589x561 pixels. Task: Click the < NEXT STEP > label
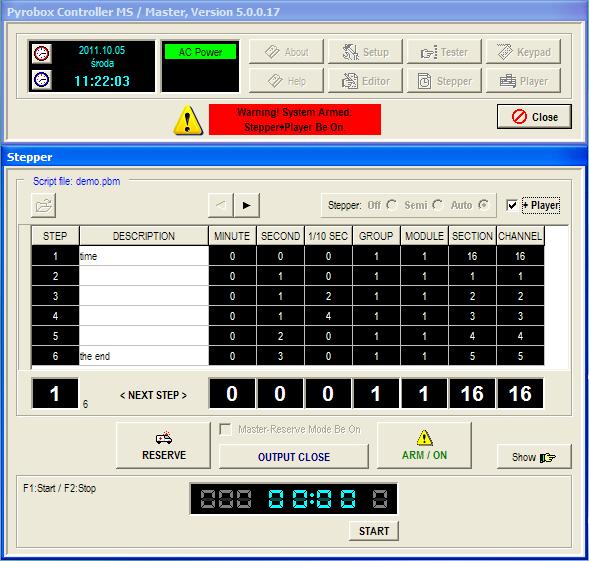153,395
